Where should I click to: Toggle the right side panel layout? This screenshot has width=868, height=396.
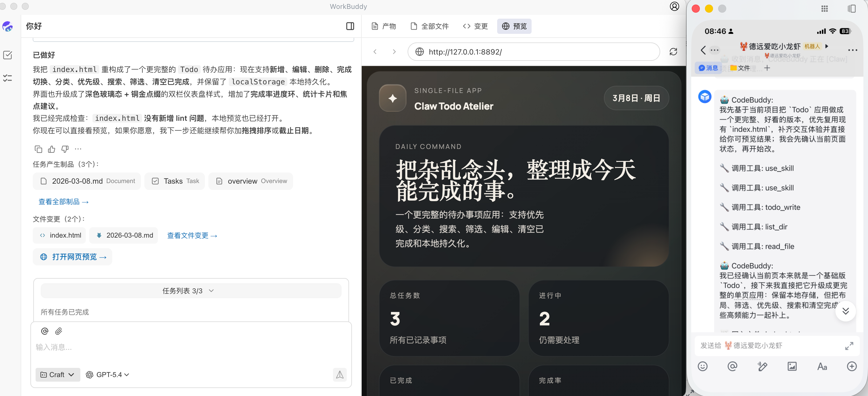(x=350, y=26)
